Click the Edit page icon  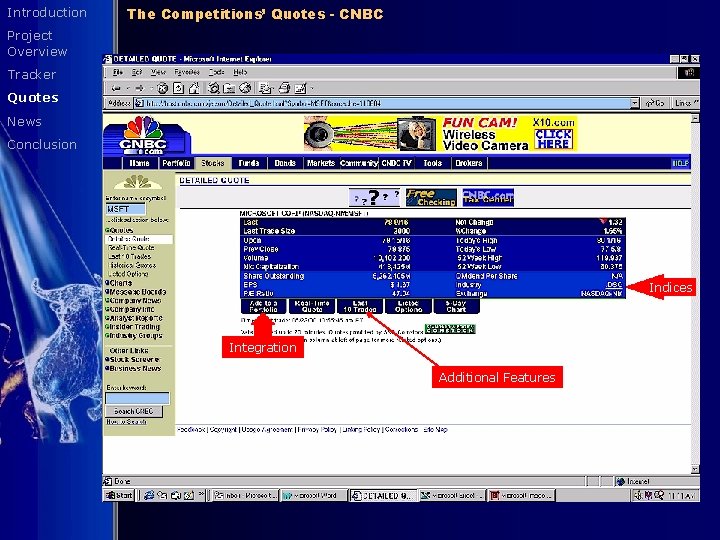(x=300, y=88)
